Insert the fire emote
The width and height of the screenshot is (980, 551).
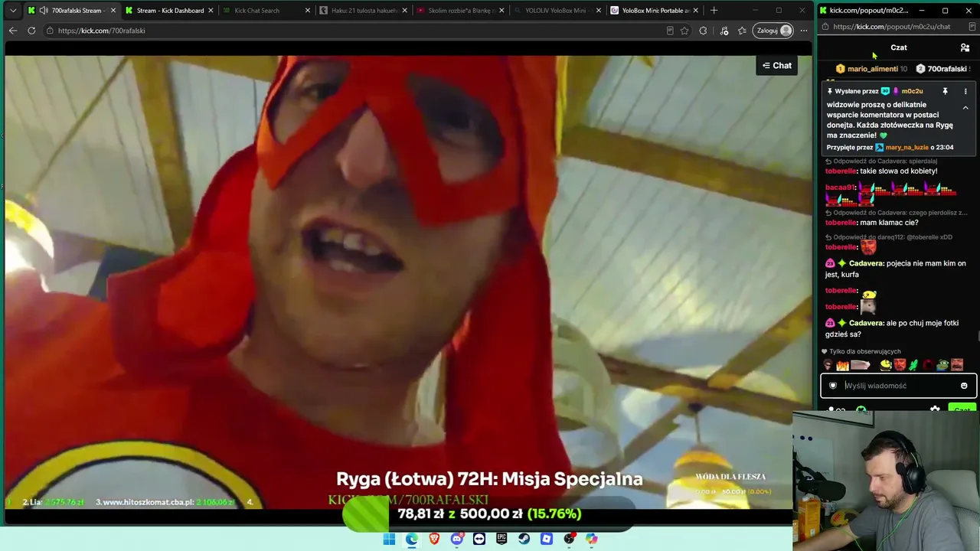(x=842, y=365)
